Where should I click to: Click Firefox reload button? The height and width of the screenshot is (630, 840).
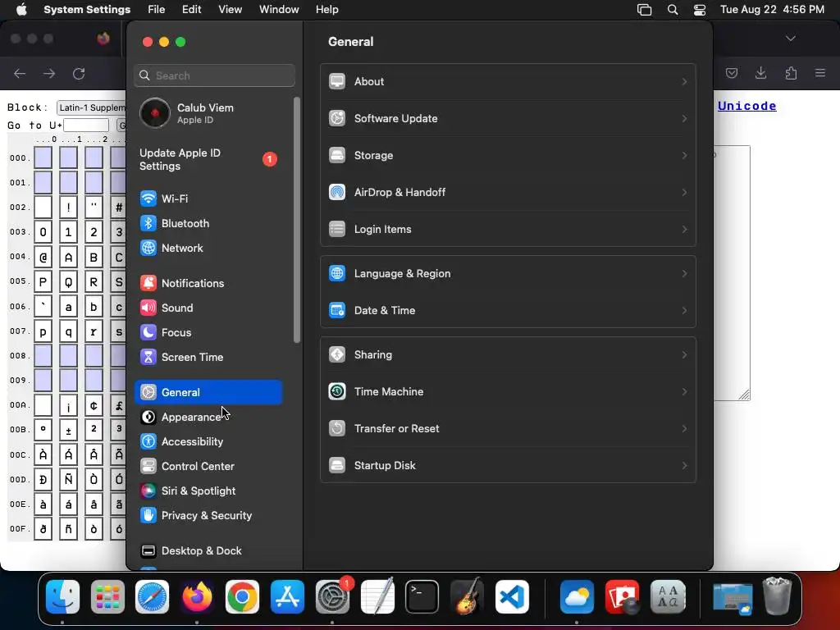[x=79, y=74]
